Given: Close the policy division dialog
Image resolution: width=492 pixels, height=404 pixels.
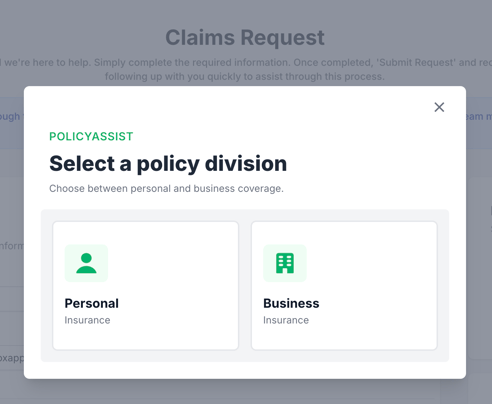Looking at the screenshot, I should click(439, 107).
